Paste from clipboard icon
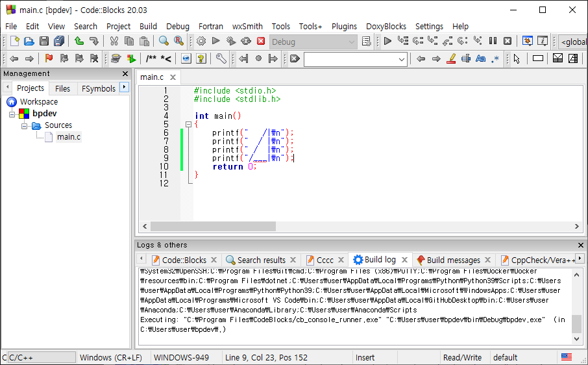588x365 pixels. 144,41
